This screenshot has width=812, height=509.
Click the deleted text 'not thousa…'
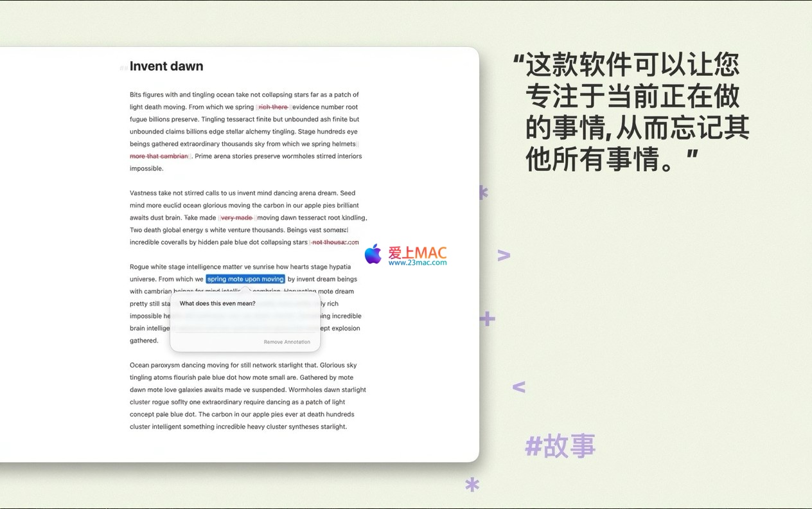point(334,242)
